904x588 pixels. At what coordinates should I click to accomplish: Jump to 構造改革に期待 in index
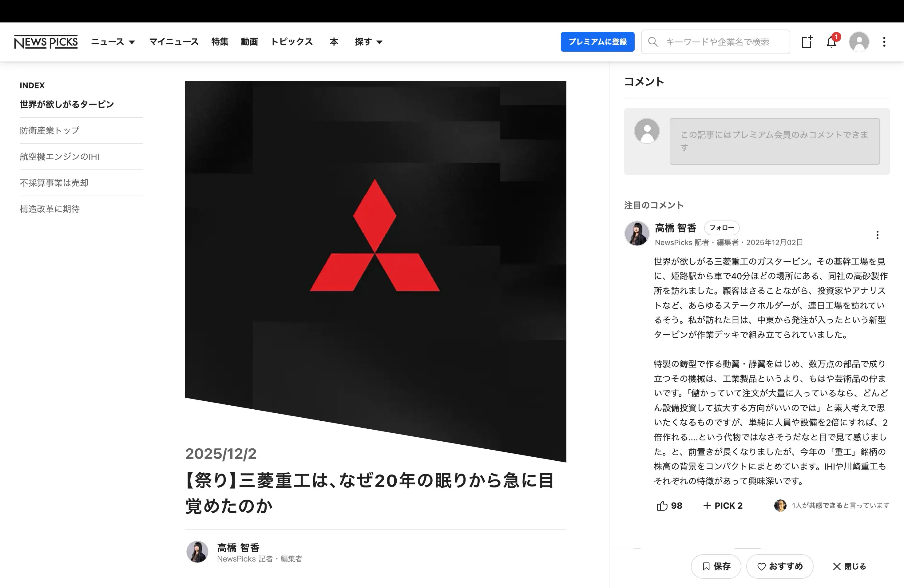pos(50,209)
